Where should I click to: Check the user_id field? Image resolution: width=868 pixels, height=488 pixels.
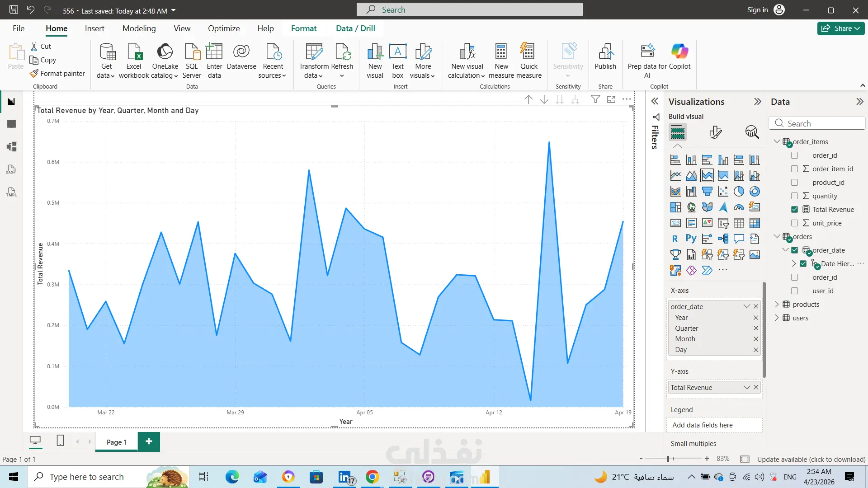tap(794, 291)
